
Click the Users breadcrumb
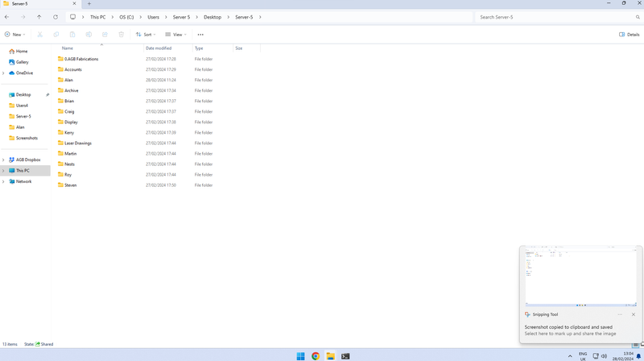click(153, 17)
